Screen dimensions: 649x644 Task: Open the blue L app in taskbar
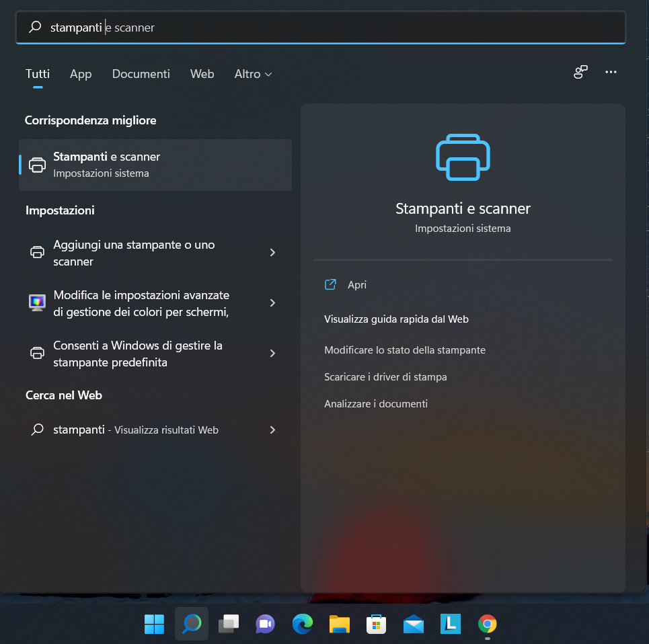(x=451, y=624)
